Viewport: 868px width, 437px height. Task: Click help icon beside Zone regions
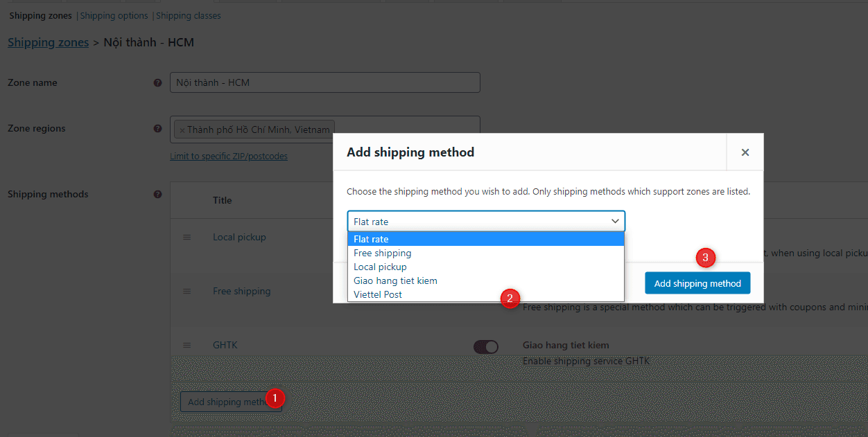point(157,128)
